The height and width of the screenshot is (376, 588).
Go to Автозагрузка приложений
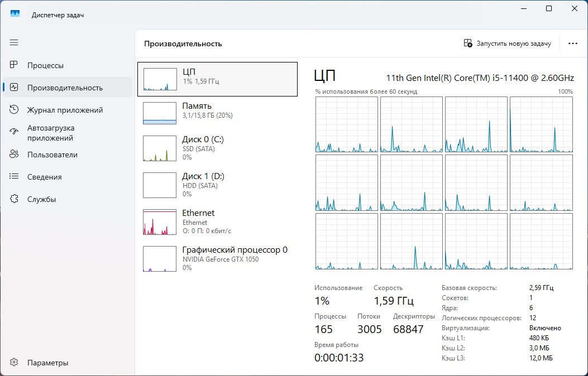click(68, 133)
